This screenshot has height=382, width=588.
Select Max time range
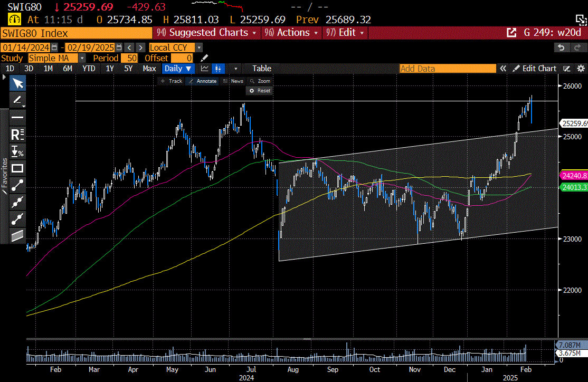[149, 69]
